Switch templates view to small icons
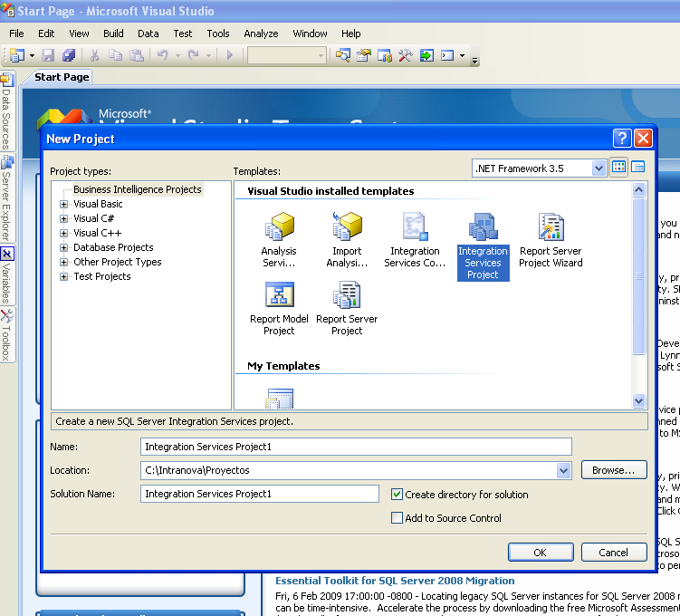 638,168
